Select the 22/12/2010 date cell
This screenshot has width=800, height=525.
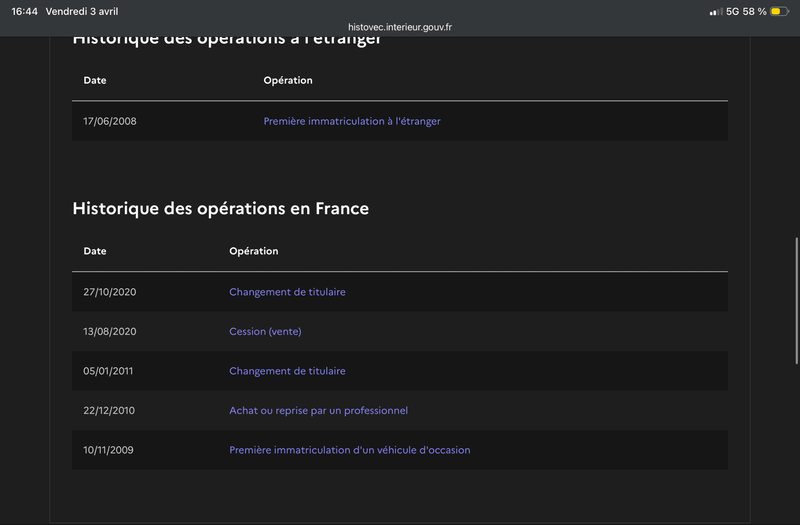click(x=110, y=410)
